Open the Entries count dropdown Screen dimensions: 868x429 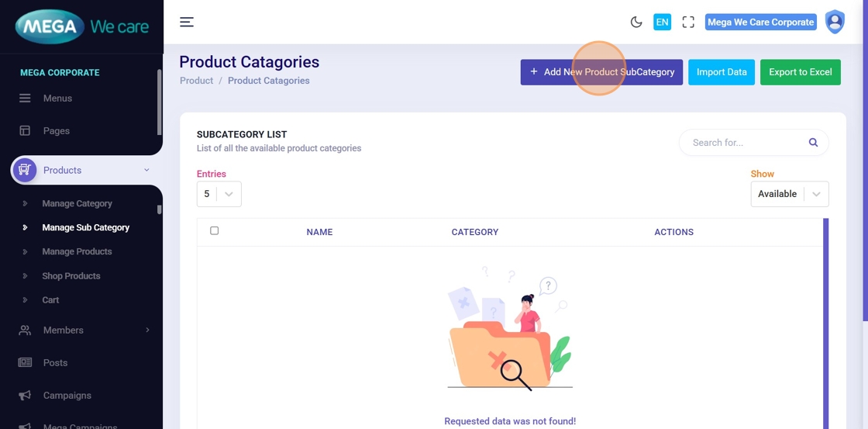(219, 194)
